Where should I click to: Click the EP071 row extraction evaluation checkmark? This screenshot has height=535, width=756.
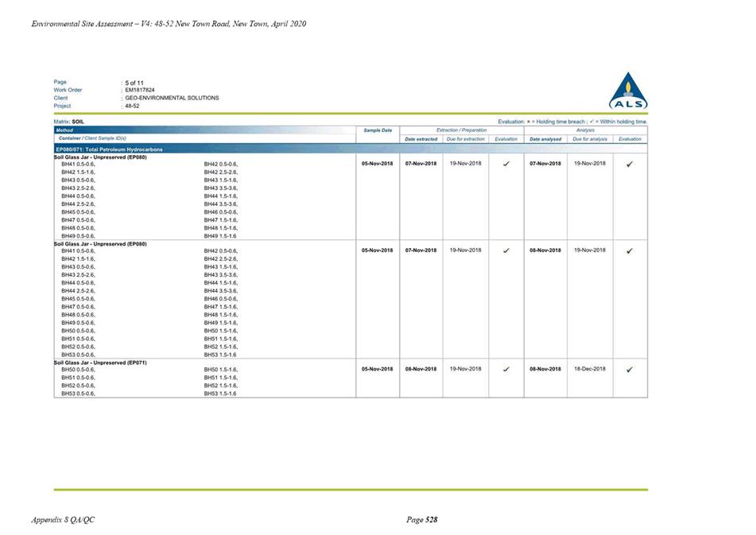[x=506, y=369]
